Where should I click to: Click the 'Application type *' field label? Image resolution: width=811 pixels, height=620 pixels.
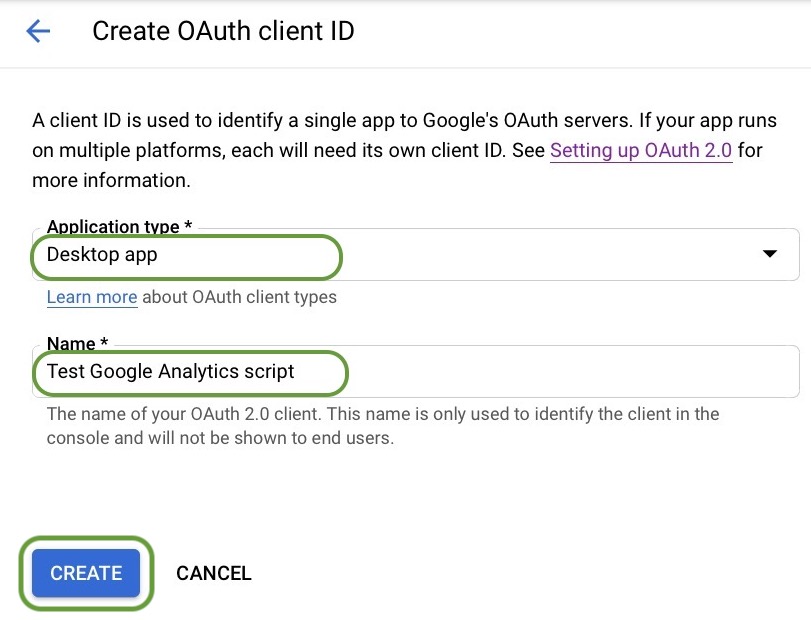[119, 228]
